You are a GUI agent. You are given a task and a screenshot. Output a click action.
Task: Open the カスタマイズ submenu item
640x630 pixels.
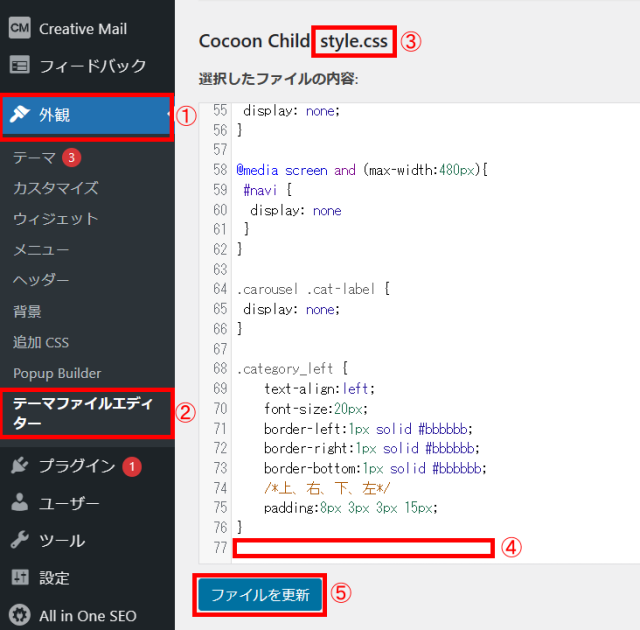point(55,188)
